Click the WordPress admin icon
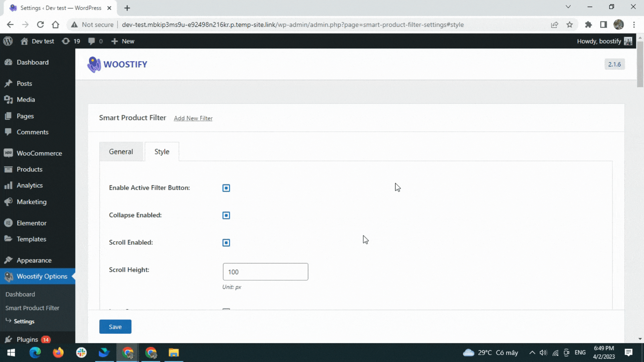644x362 pixels. coord(7,41)
